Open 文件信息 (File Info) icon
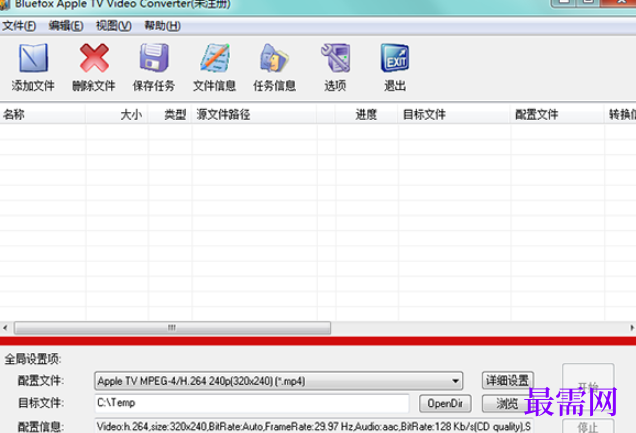 (x=215, y=58)
